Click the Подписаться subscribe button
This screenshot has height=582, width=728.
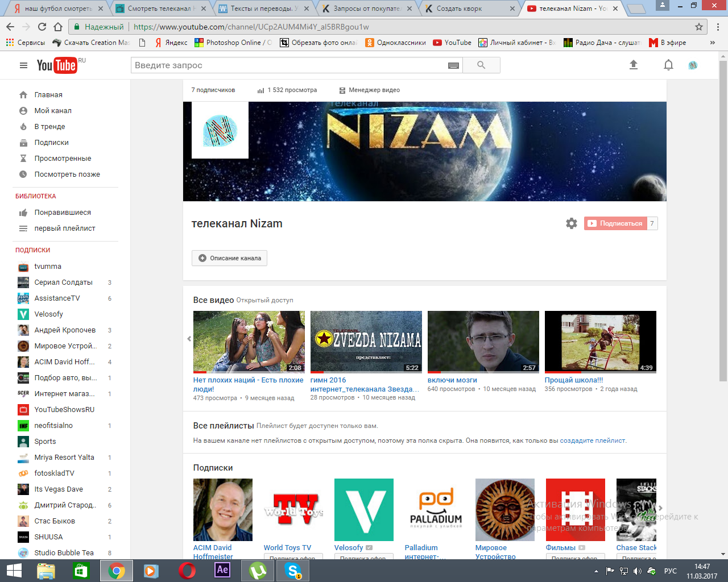click(615, 223)
